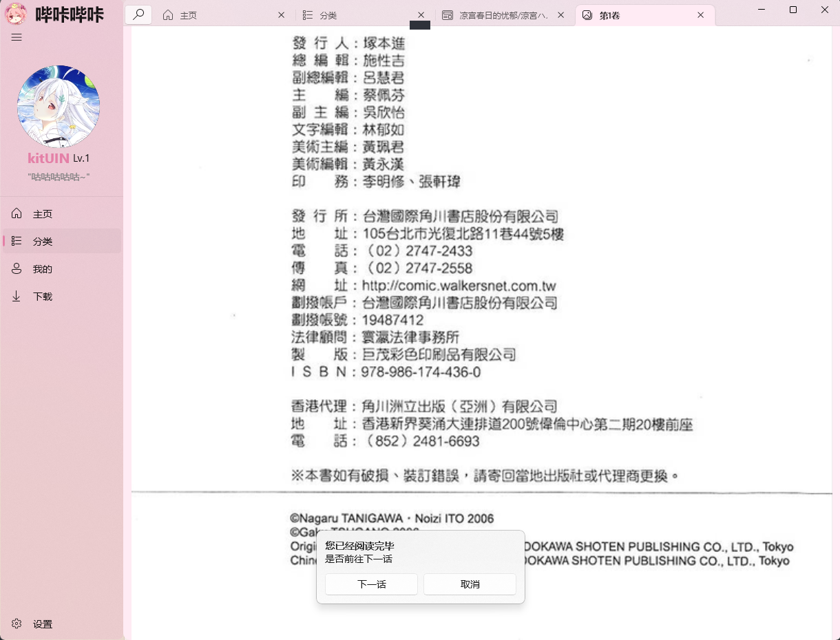The height and width of the screenshot is (640, 840).
Task: Switch to the 主页 tab
Action: [x=224, y=15]
